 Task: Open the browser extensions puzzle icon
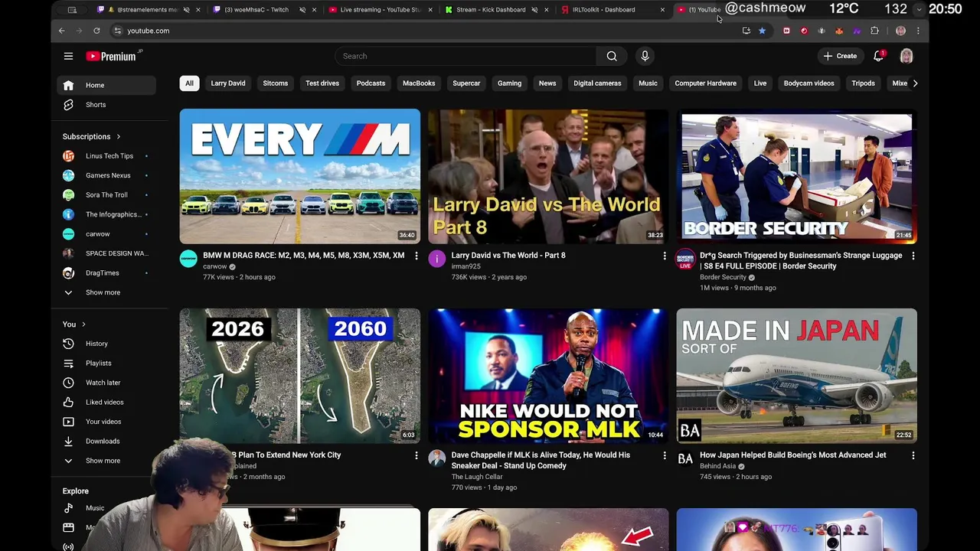[874, 31]
